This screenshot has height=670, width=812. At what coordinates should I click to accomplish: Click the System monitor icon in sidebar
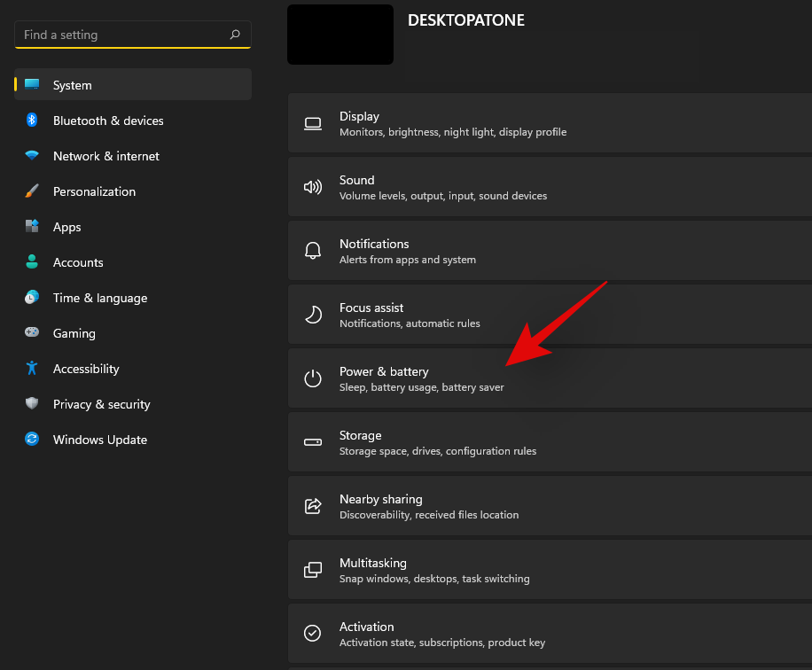(32, 84)
